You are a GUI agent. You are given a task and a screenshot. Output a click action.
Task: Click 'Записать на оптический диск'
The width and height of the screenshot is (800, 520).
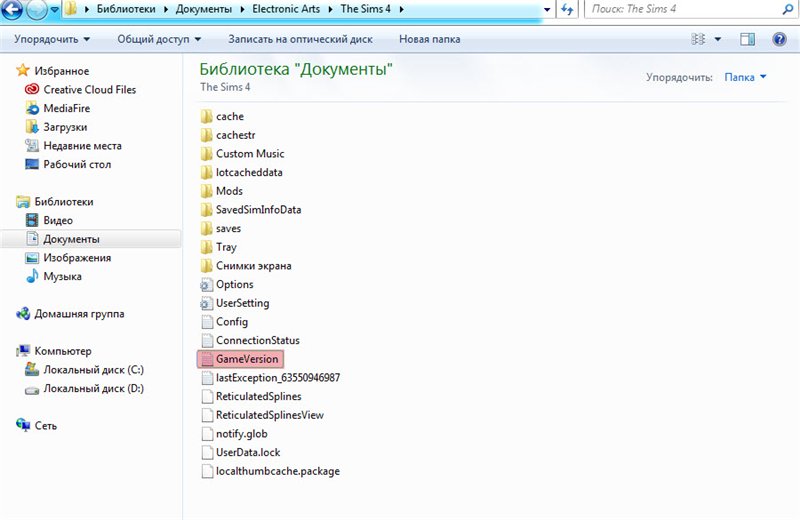pyautogui.click(x=300, y=39)
